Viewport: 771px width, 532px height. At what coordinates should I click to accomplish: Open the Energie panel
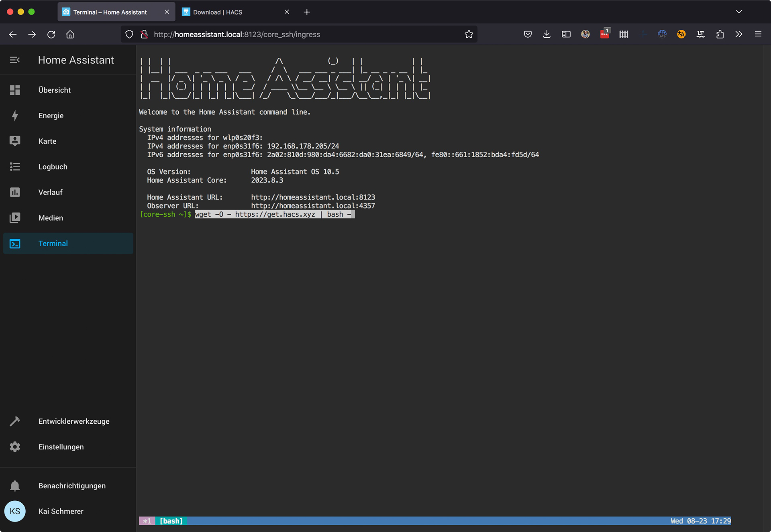pyautogui.click(x=51, y=116)
